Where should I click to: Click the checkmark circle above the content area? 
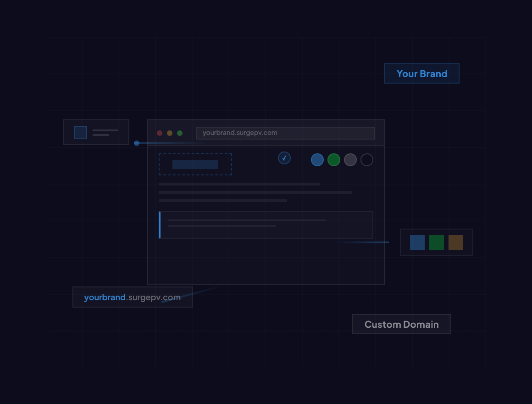pyautogui.click(x=284, y=158)
